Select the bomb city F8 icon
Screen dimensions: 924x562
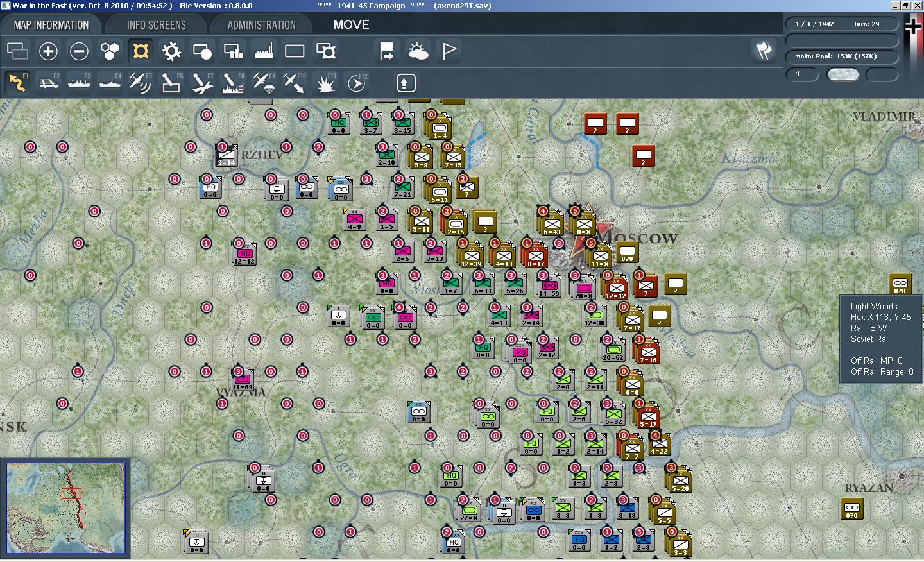pos(232,83)
